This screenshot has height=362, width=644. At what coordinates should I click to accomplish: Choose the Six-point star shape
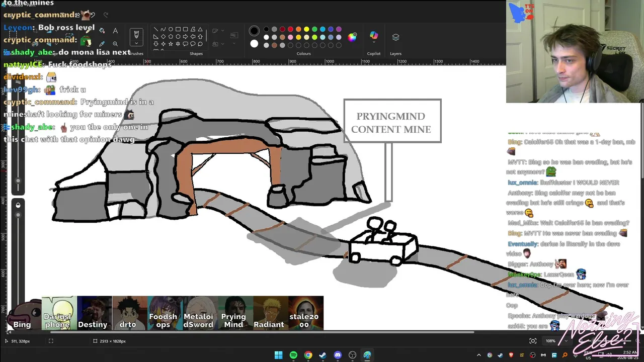click(x=178, y=44)
